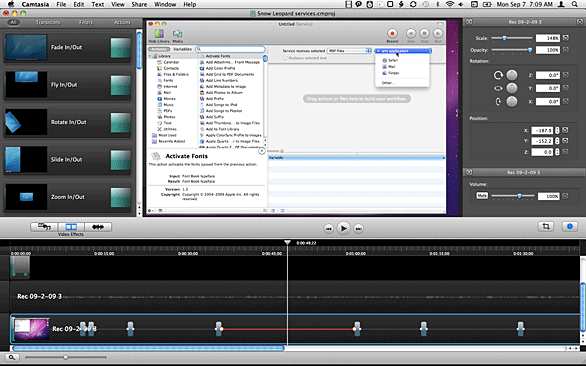
Task: Collapse the audio Rec 09-2-09 3 panel header
Action: click(469, 172)
